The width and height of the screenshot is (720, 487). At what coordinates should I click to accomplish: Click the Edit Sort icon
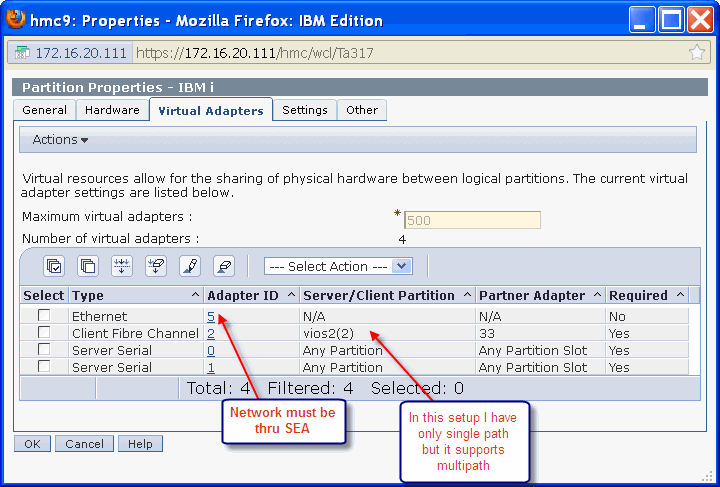click(190, 266)
